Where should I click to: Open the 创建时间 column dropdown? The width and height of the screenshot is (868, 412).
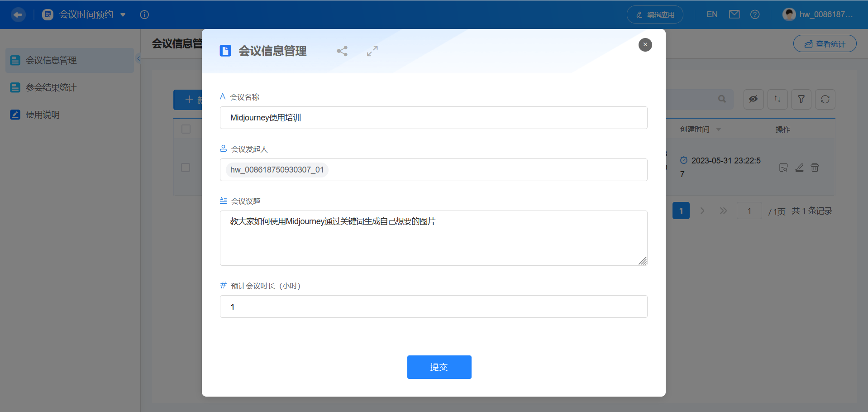718,129
